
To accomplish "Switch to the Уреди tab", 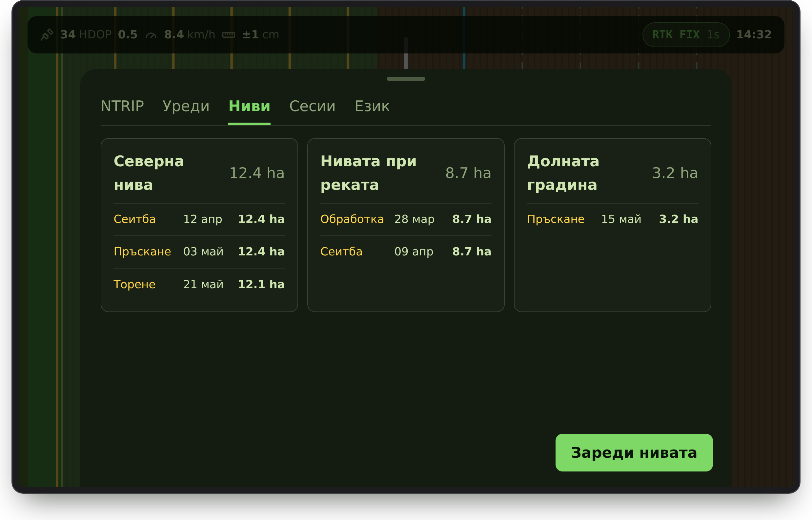I will [x=186, y=106].
